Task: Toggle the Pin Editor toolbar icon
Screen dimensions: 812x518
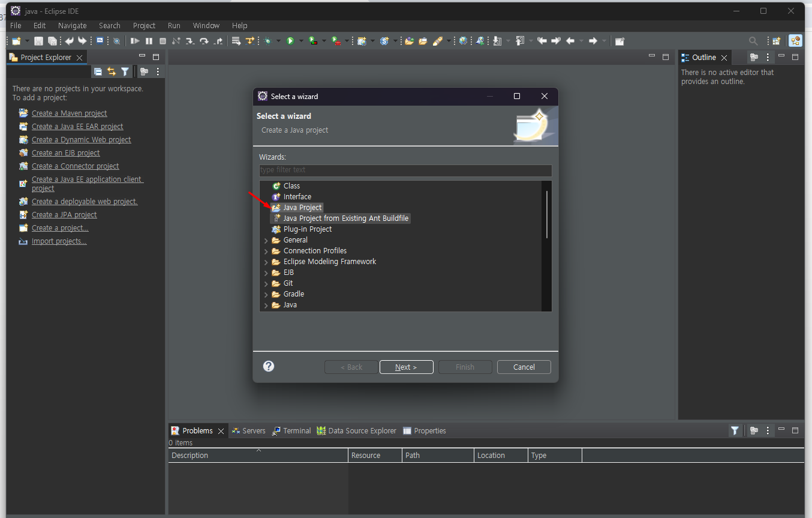Action: click(x=620, y=41)
